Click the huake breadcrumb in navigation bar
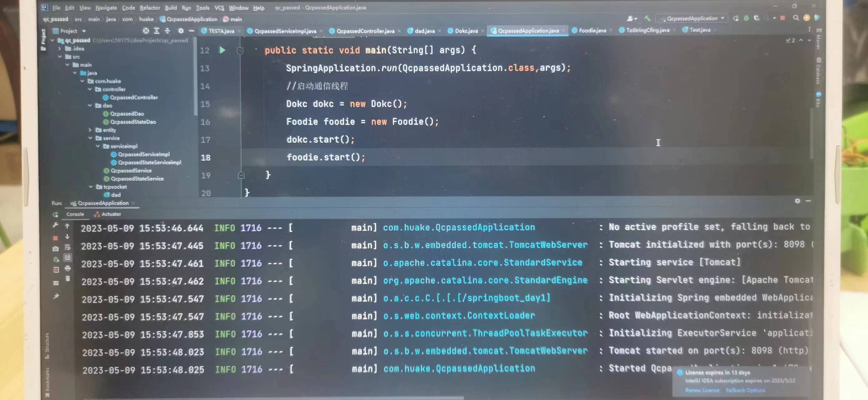 click(146, 19)
